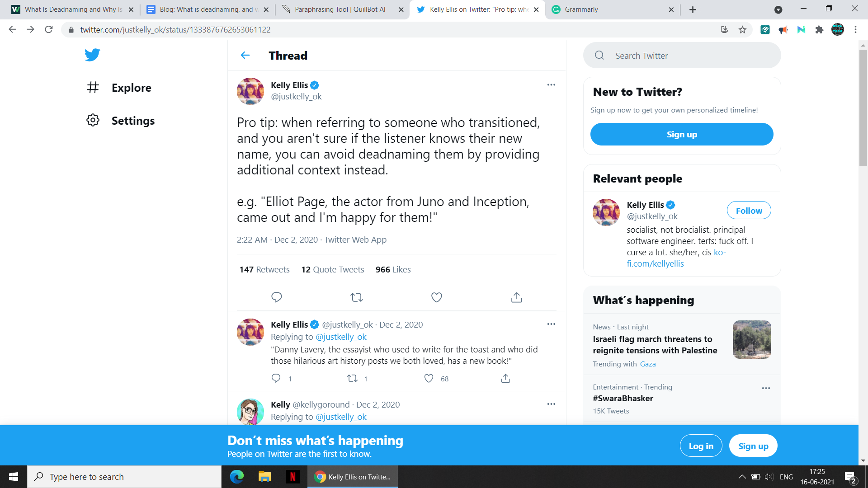Image resolution: width=868 pixels, height=488 pixels.
Task: Retweet the main Pro tip tweet
Action: tap(356, 297)
